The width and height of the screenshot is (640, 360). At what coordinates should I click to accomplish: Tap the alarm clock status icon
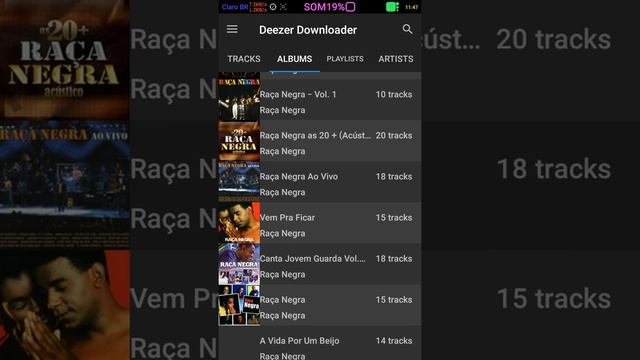point(273,7)
